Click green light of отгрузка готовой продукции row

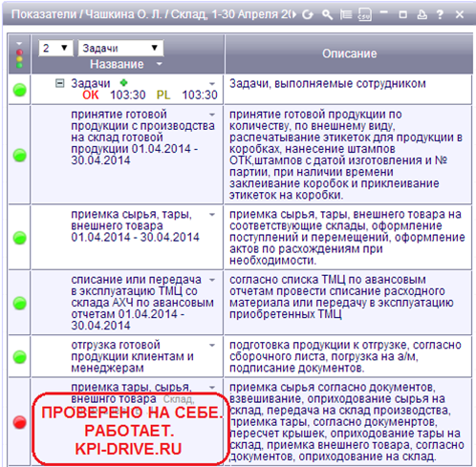coord(19,357)
